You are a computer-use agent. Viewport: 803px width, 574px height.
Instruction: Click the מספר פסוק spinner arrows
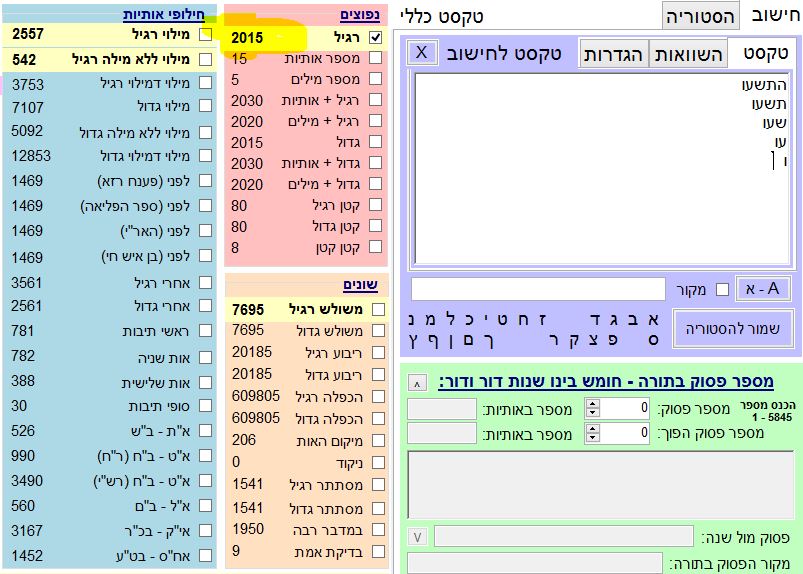(591, 408)
